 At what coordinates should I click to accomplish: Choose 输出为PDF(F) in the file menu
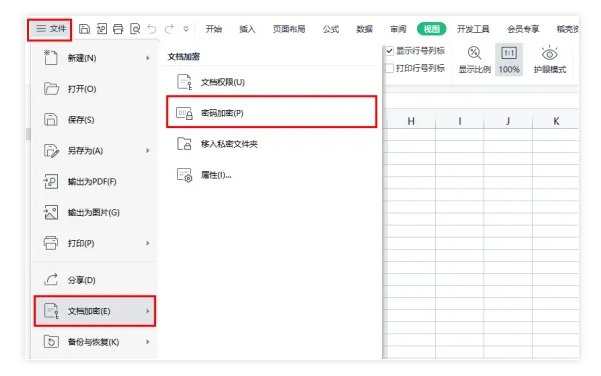(x=95, y=182)
